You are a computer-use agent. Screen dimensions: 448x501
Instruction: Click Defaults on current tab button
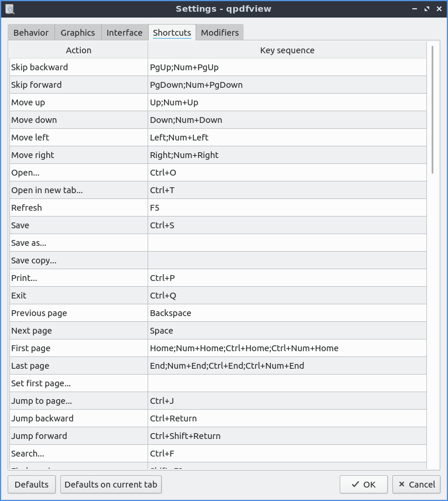pyautogui.click(x=111, y=484)
